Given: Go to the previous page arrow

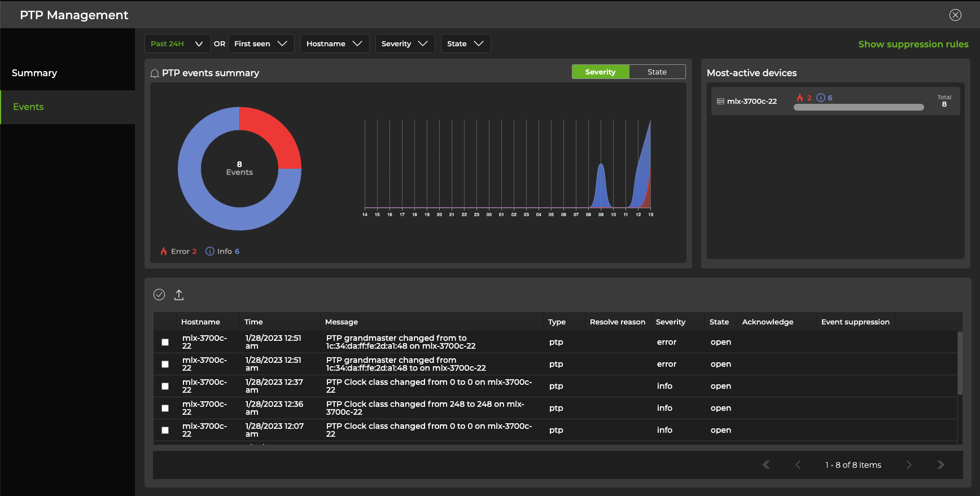Looking at the screenshot, I should point(798,465).
